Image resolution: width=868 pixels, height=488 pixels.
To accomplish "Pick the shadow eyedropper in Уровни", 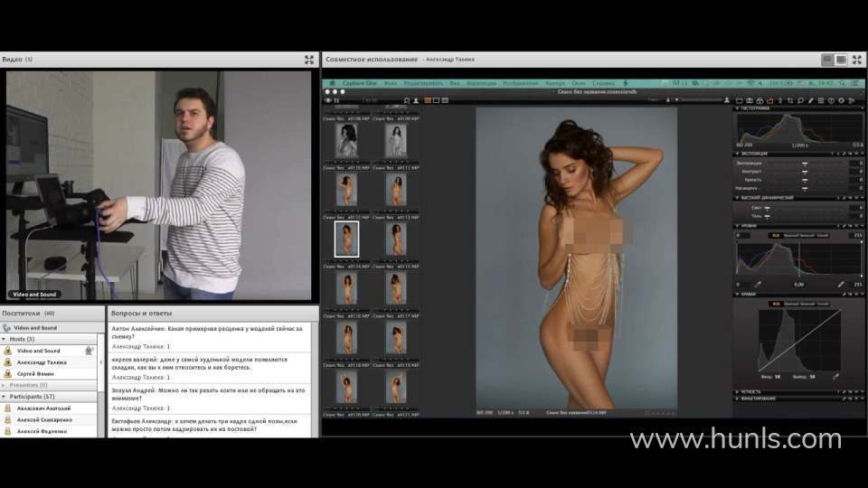I will coord(758,285).
